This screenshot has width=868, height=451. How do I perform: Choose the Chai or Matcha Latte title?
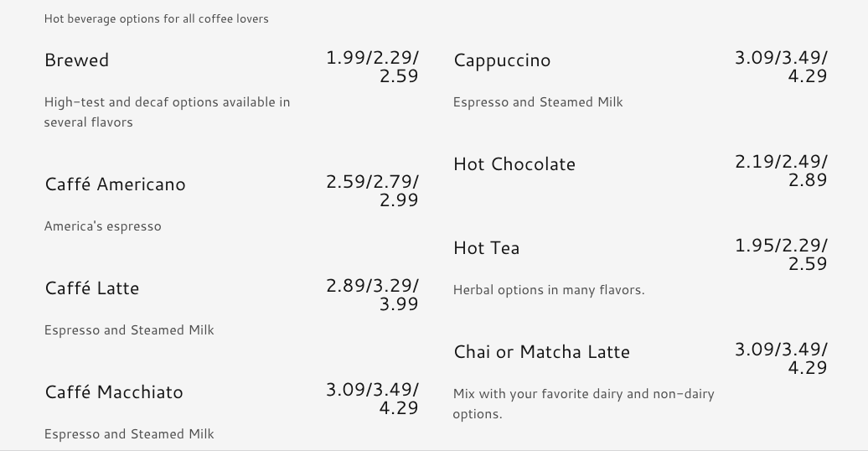pos(541,352)
